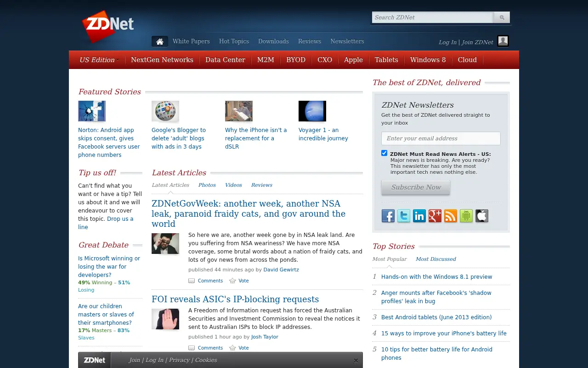Open the Data Center menu item

[226, 60]
